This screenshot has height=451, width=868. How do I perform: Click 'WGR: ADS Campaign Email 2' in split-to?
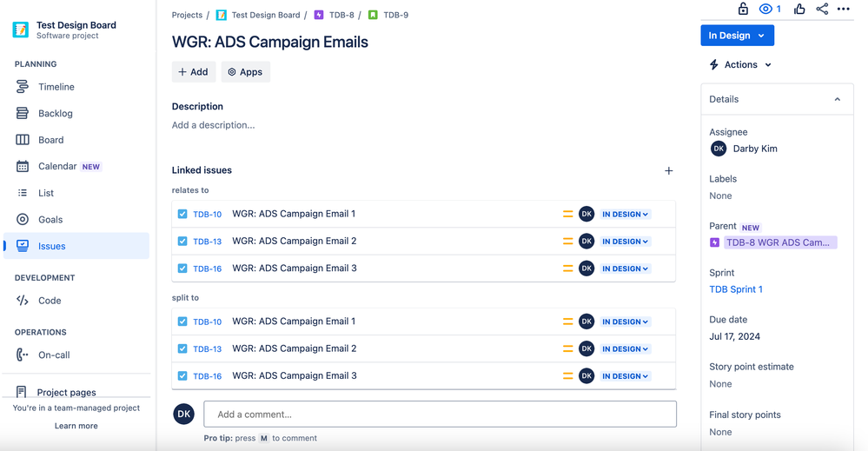[x=295, y=348]
